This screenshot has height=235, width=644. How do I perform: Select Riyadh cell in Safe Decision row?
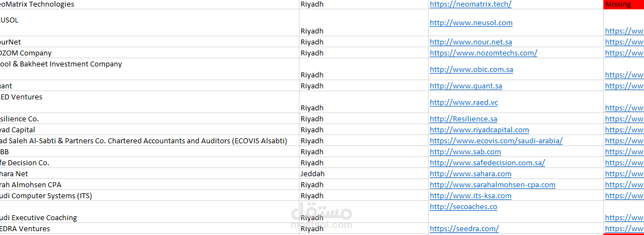point(363,163)
